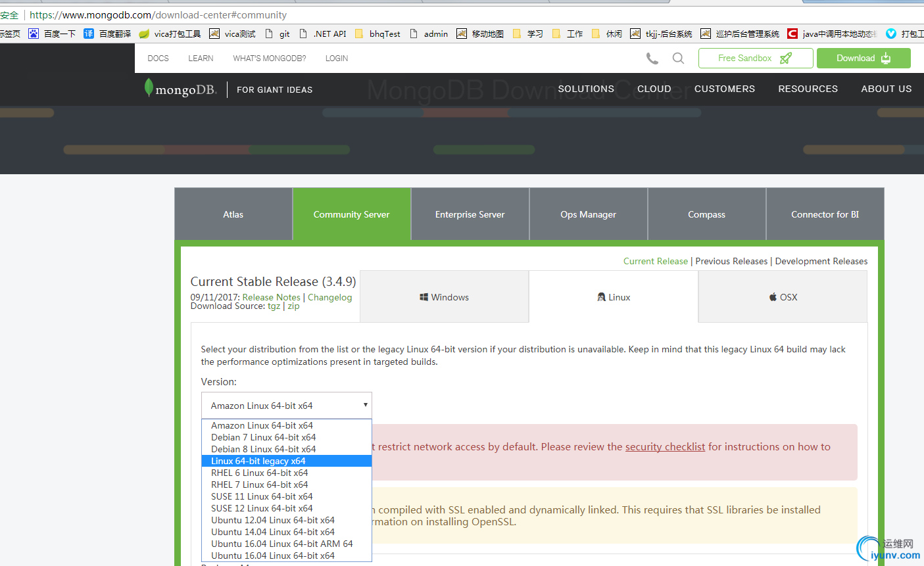Open the Baidu translate bookmark
This screenshot has height=566, width=924.
coord(107,34)
